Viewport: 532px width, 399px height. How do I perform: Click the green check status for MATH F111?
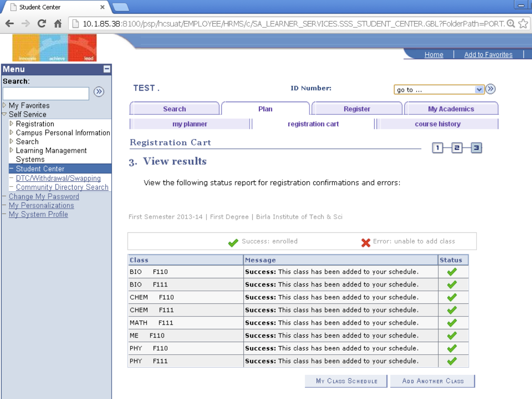coord(452,323)
